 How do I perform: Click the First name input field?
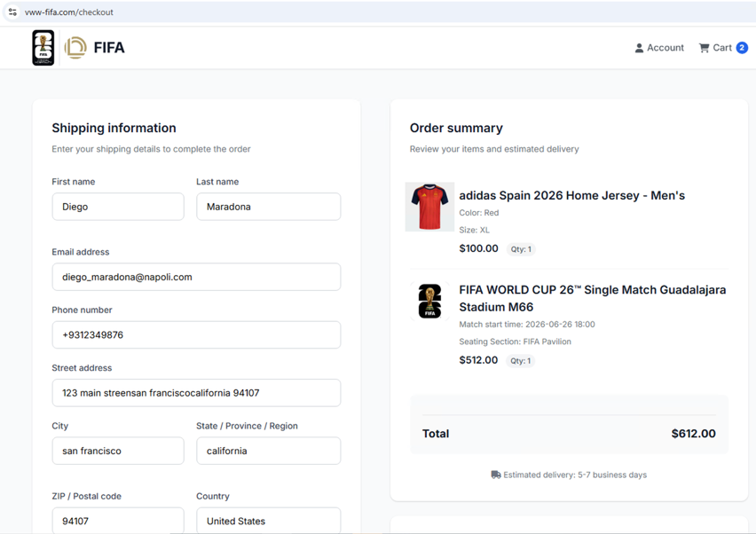click(118, 207)
